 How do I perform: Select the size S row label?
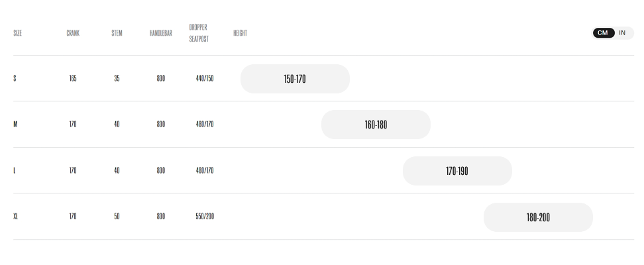tap(15, 78)
